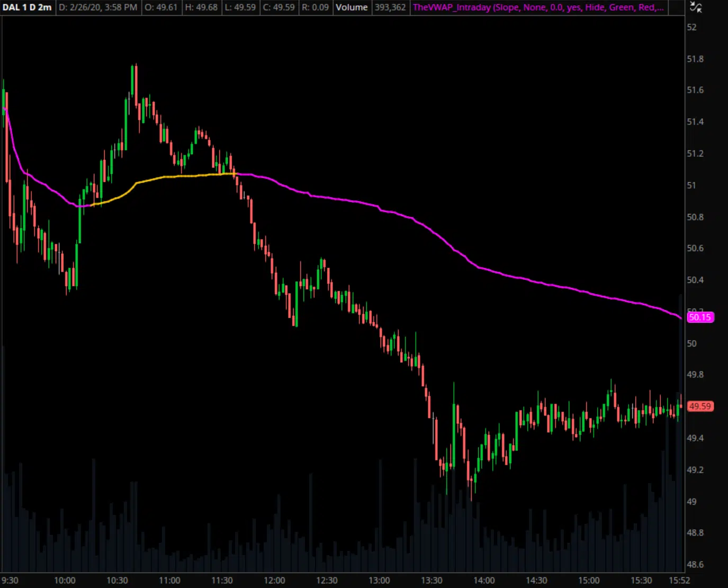
Task: Click the 49.8 price axis label
Action: [695, 375]
